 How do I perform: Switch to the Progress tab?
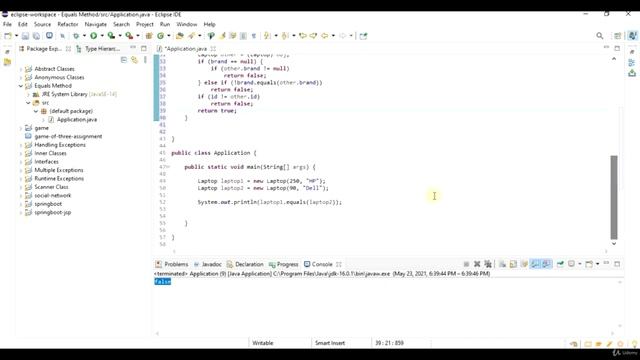[x=283, y=264]
